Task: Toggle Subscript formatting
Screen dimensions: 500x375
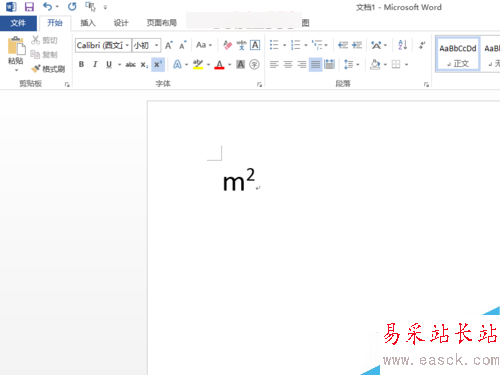Action: (x=144, y=64)
